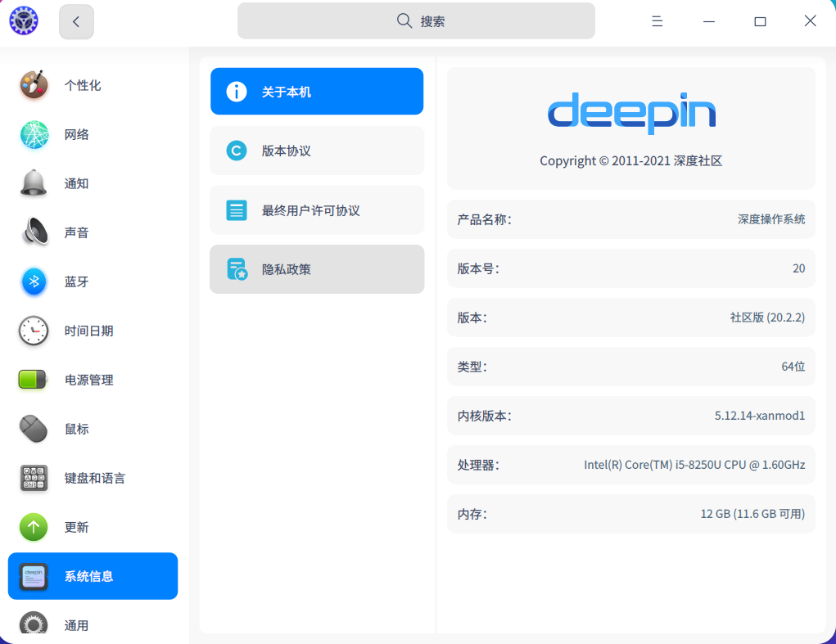The width and height of the screenshot is (836, 644).
Task: Click the Mouse (鼠标) icon
Action: pyautogui.click(x=34, y=429)
